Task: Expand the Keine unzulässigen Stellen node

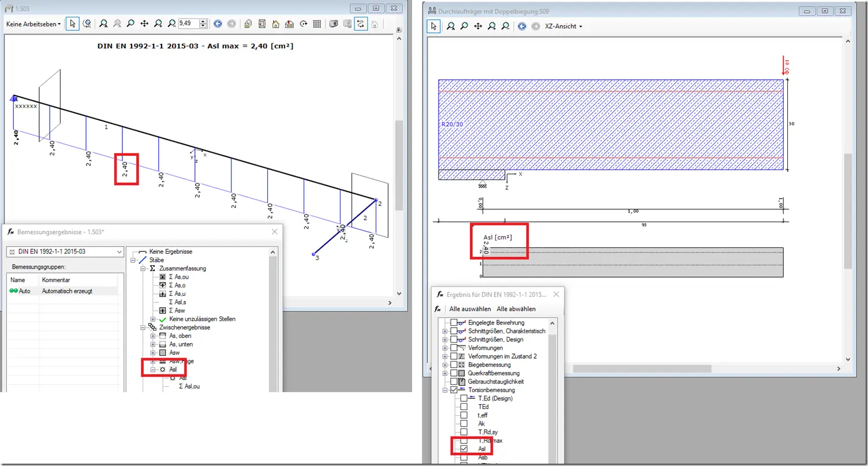Action: (x=153, y=320)
